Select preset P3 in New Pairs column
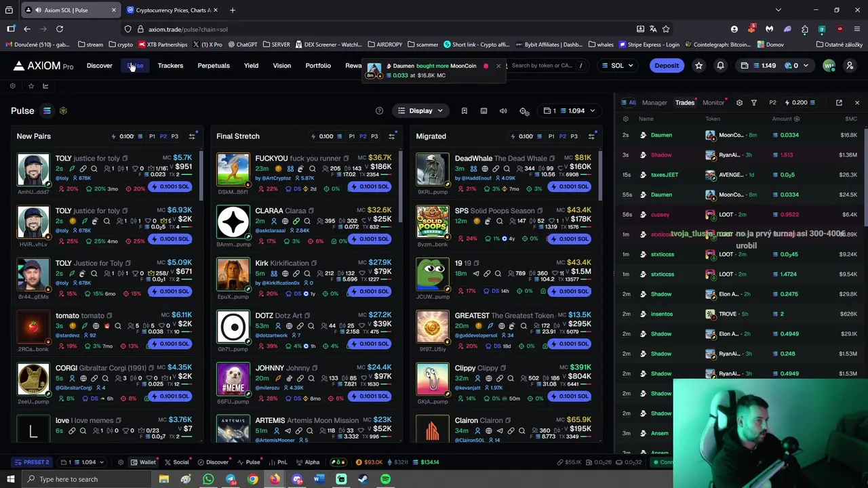 [174, 136]
